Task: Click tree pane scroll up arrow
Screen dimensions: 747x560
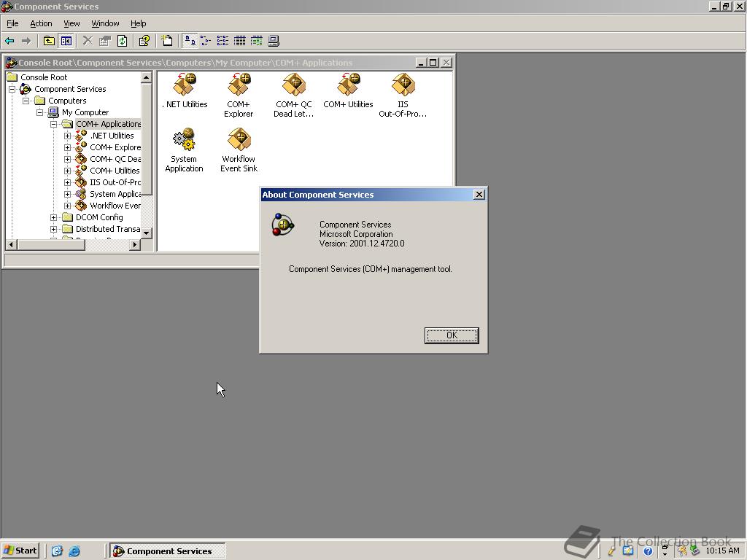Action: click(x=146, y=77)
